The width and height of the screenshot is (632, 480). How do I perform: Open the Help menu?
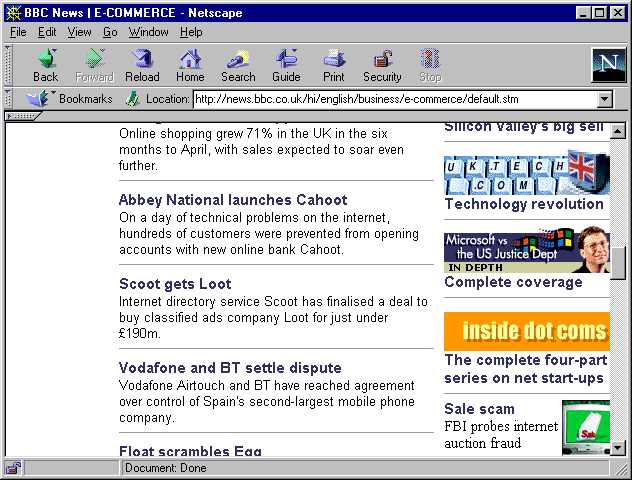coord(191,32)
